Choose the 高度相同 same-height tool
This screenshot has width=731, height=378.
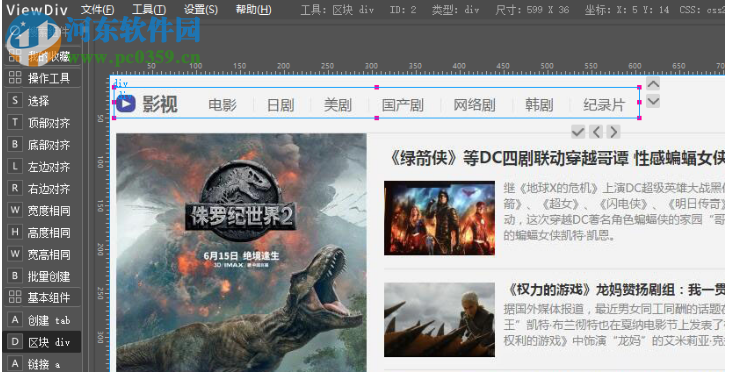(42, 232)
